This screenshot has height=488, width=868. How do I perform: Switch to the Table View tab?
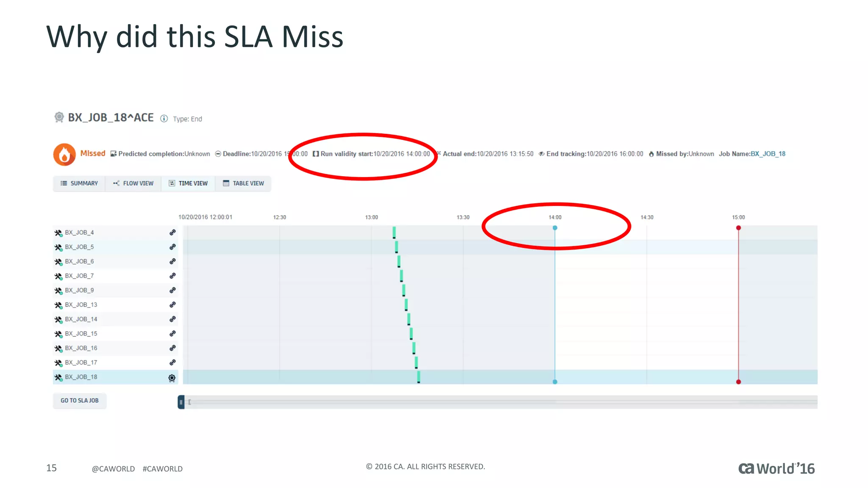pos(243,183)
